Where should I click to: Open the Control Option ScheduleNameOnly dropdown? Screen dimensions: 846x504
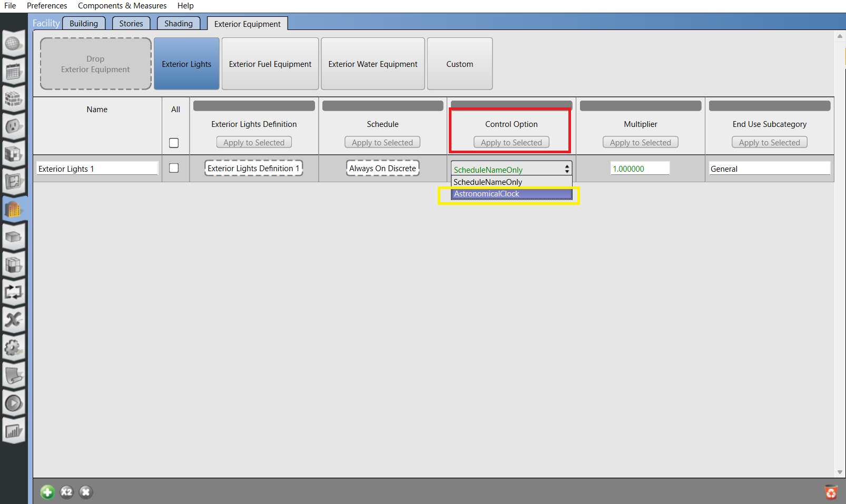(511, 169)
